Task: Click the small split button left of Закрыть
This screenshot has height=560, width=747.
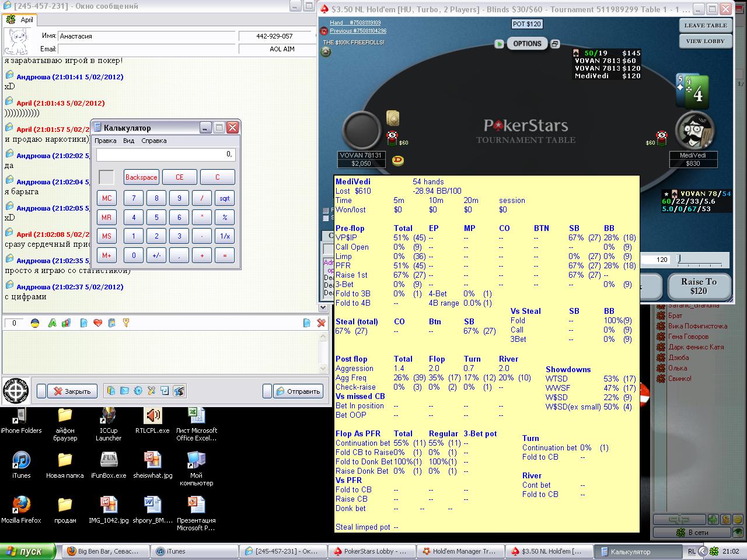Action: [x=41, y=391]
